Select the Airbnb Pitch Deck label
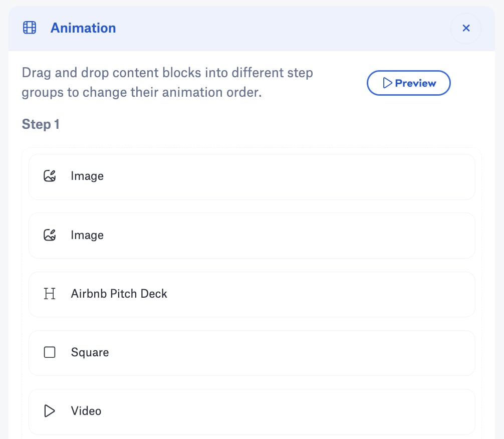Screen dimensions: 504x439 tap(119, 294)
